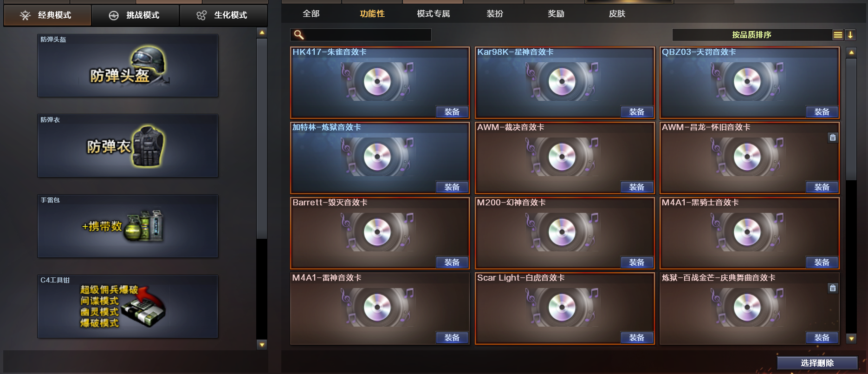
Task: Click trash icon on 炼狱-百战金芒-庆典舞曲音效卡
Action: click(833, 288)
